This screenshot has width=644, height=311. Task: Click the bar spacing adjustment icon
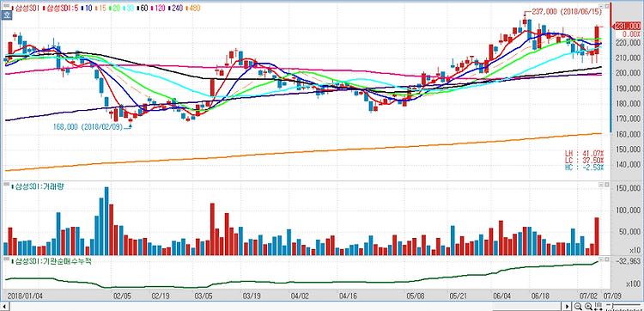(598, 306)
